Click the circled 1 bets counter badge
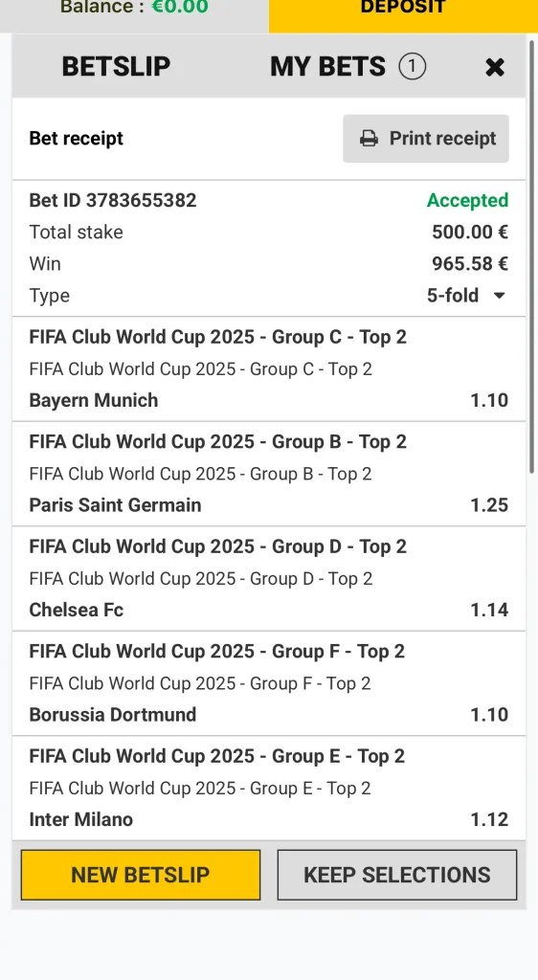538x980 pixels. 413,66
